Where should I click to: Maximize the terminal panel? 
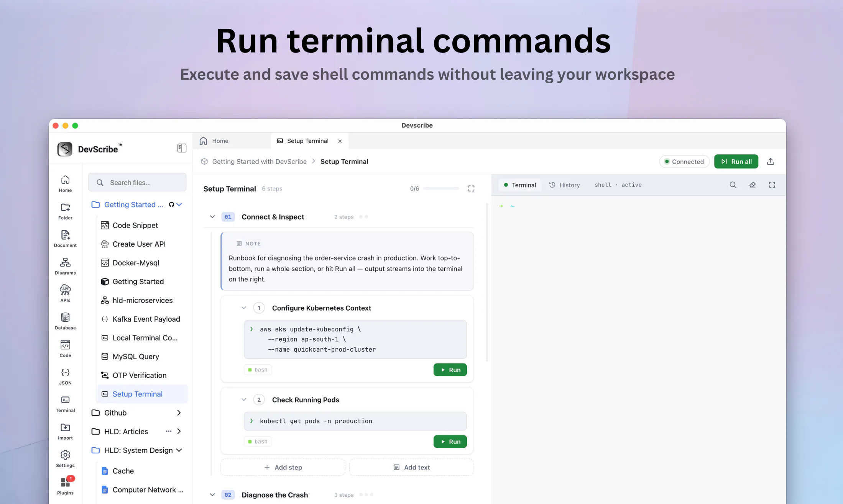pos(772,185)
